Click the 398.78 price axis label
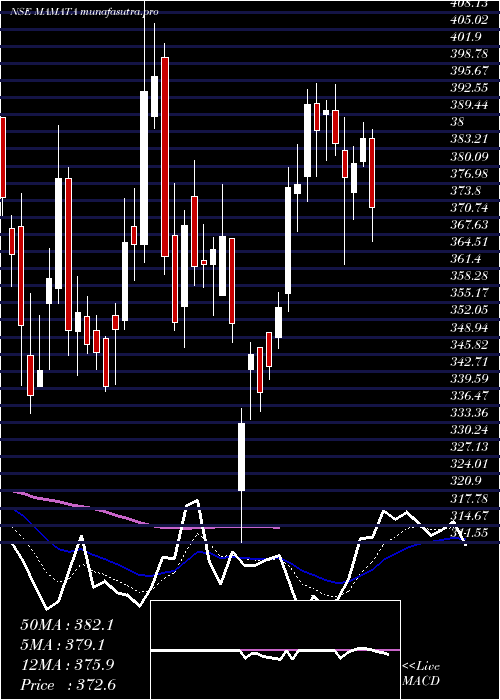 (469, 54)
